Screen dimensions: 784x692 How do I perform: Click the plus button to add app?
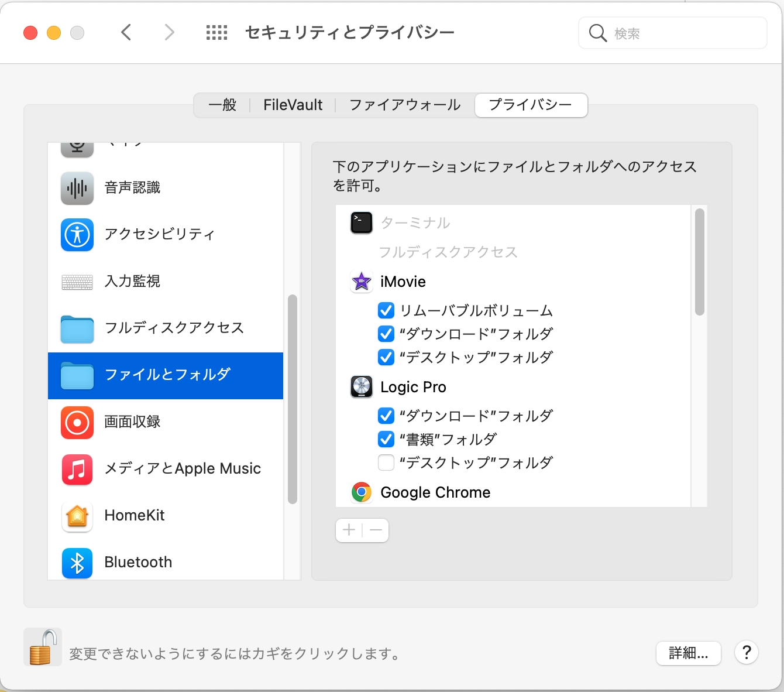click(349, 530)
